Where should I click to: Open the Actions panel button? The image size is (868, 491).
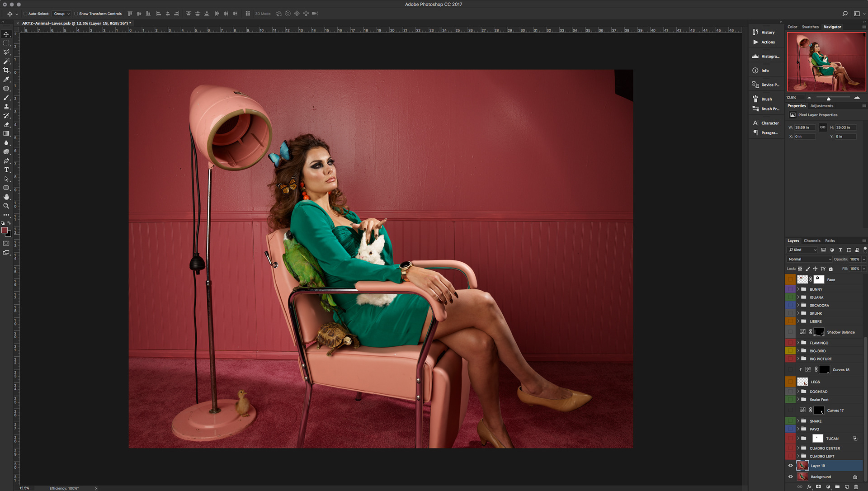click(764, 42)
